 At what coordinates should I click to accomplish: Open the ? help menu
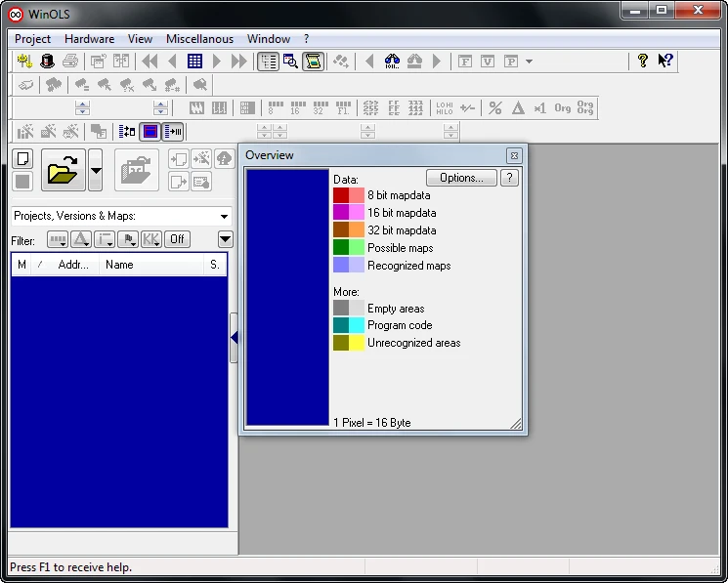pyautogui.click(x=307, y=39)
